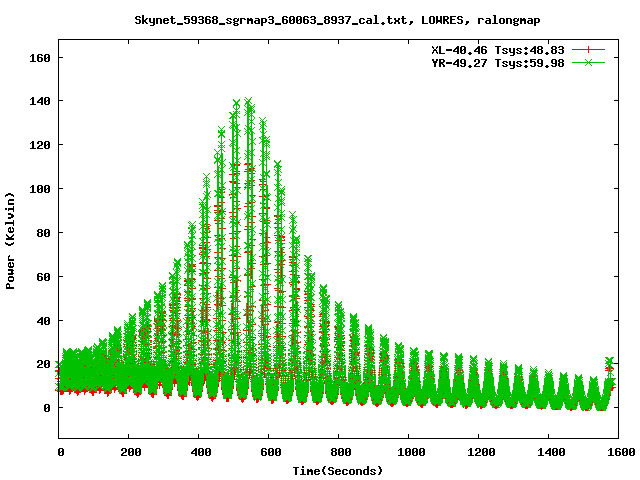This screenshot has height=480, width=640.
Task: Click the x-axis tick label 800
Action: 341,452
